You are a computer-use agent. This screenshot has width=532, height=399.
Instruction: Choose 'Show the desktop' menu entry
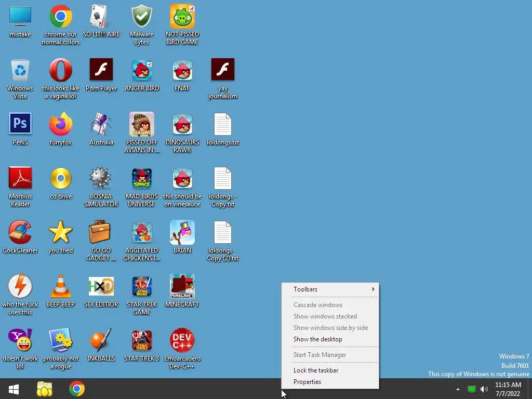pyautogui.click(x=330, y=339)
